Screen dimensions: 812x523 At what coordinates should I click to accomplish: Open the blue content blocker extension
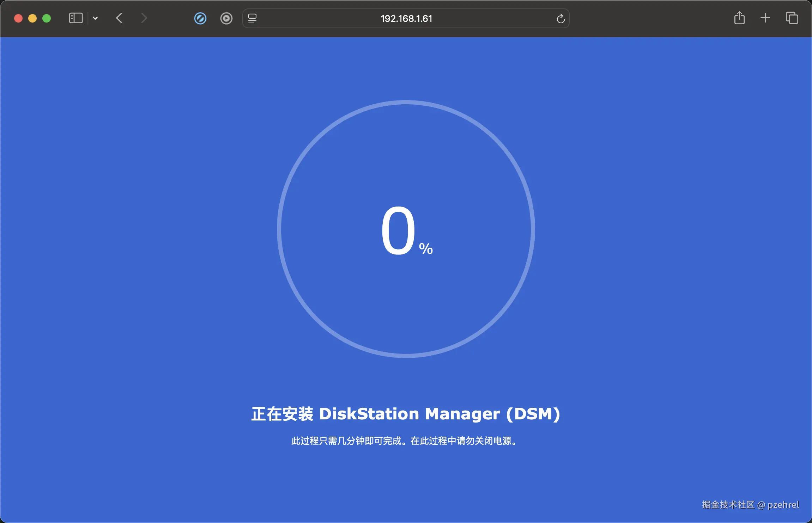click(200, 18)
